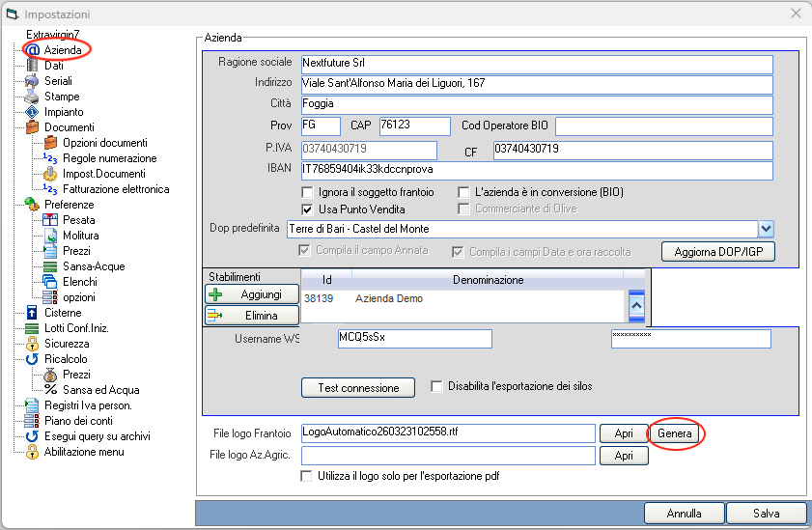Click the Cod Operatore BIO field

664,126
